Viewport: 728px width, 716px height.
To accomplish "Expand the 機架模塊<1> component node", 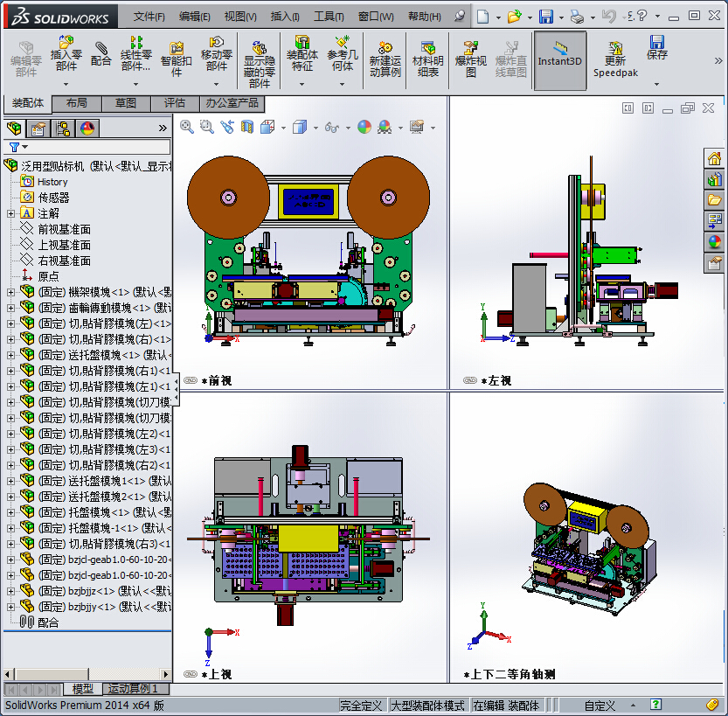I will tap(10, 292).
